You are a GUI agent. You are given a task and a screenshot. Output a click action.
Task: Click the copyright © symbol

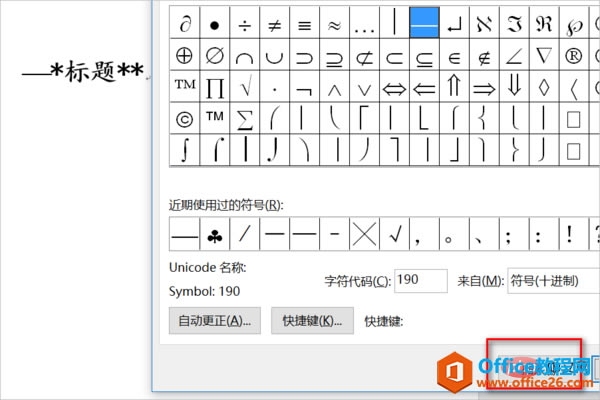click(184, 118)
